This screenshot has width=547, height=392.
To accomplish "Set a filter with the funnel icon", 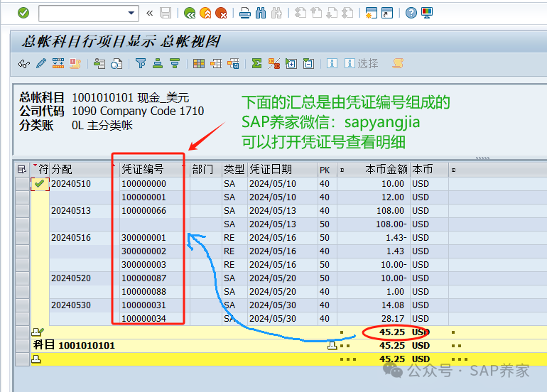I will click(x=141, y=63).
